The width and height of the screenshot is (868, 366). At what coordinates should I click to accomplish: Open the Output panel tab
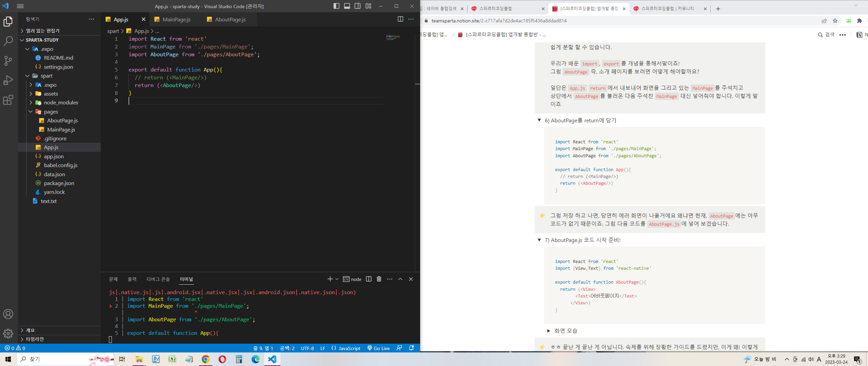pos(132,279)
